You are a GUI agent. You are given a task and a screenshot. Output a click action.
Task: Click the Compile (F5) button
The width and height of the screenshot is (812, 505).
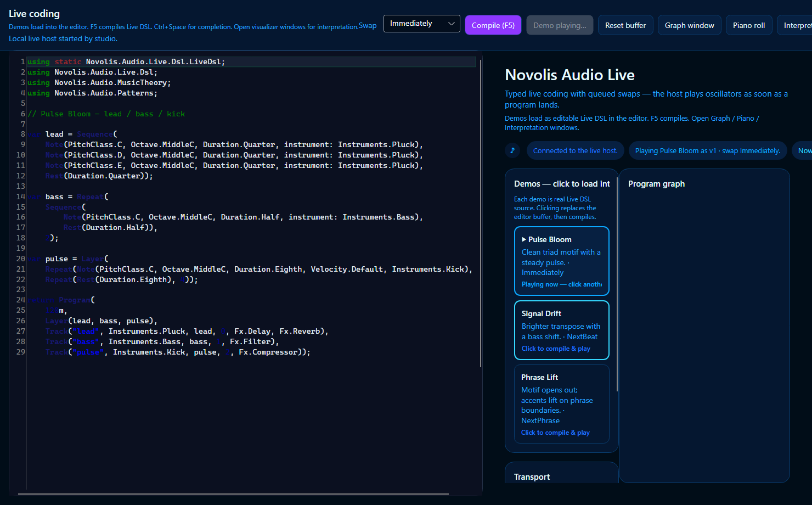pyautogui.click(x=493, y=25)
